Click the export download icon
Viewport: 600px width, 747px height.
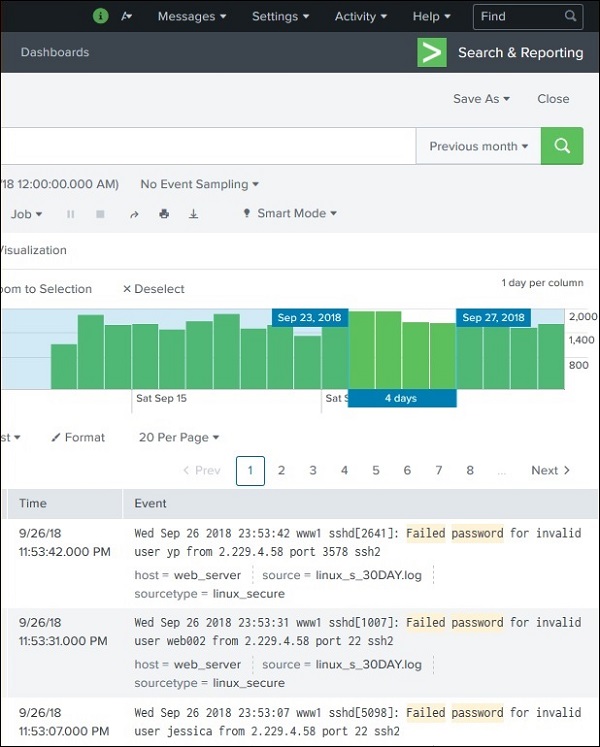[194, 214]
